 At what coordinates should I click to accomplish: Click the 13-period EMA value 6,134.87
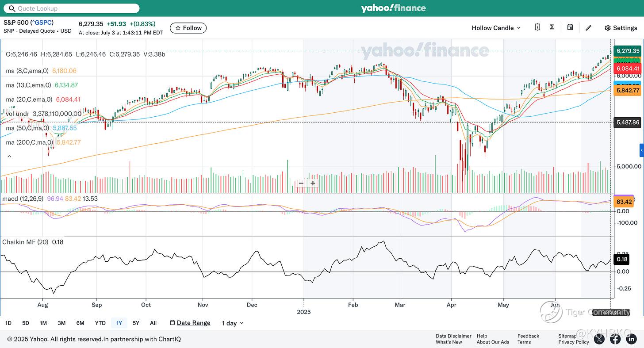click(x=66, y=85)
